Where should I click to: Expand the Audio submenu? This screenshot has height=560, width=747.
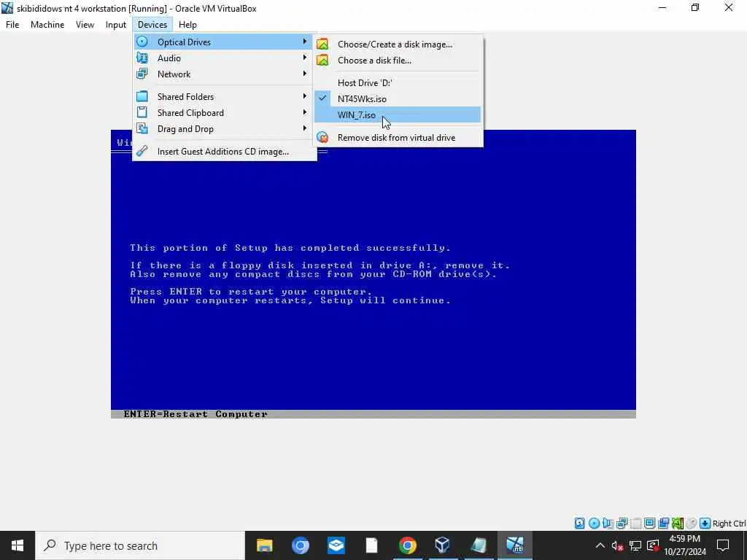(x=304, y=58)
